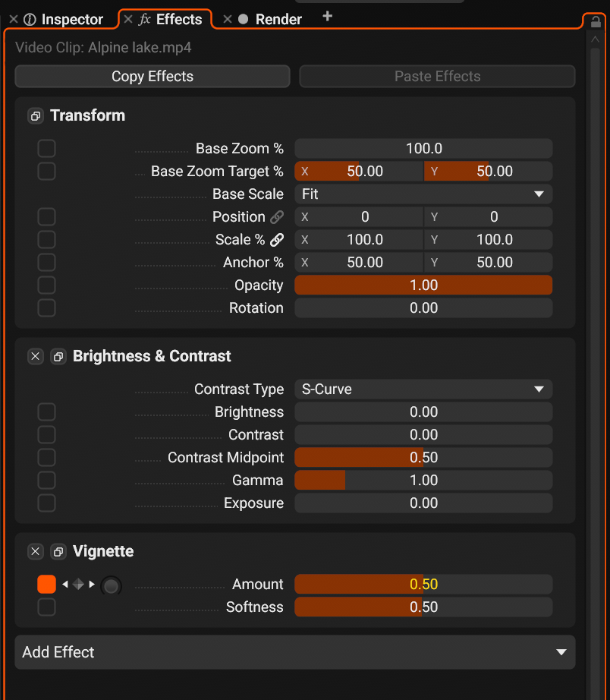The height and width of the screenshot is (700, 610).
Task: Click the Base Zoom % value field
Action: coord(423,148)
